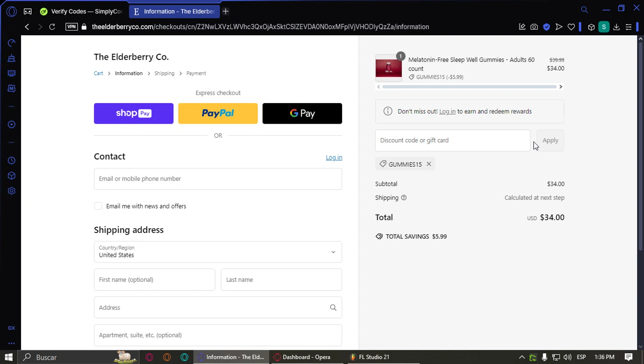Click the Apartment, suite field
This screenshot has width=644, height=364.
pos(218,335)
